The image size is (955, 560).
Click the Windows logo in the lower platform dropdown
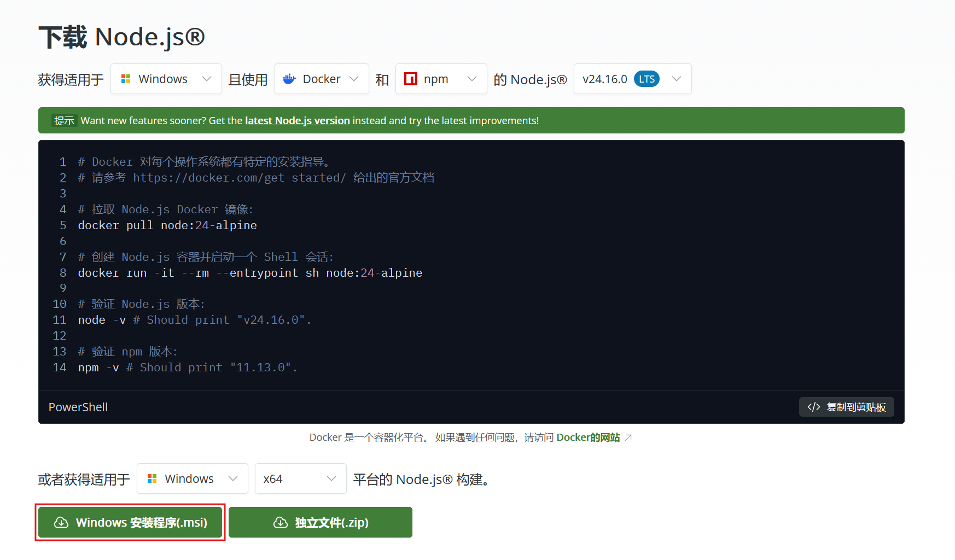(x=152, y=479)
